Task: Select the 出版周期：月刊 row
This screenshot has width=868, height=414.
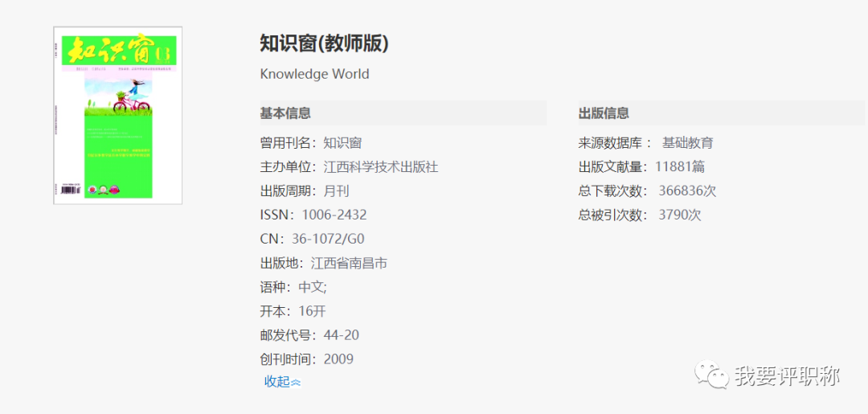Action: pos(305,191)
